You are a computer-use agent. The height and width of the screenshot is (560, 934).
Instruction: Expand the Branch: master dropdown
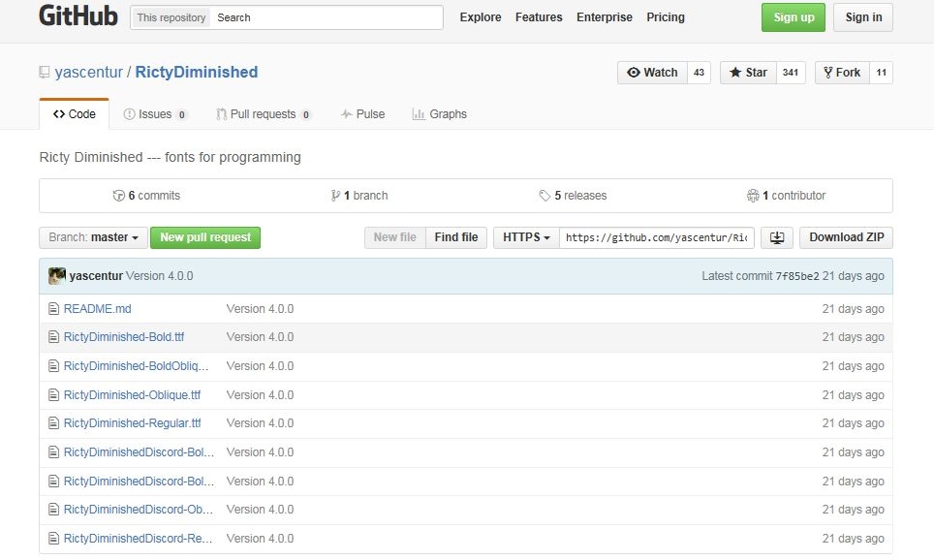click(x=94, y=237)
